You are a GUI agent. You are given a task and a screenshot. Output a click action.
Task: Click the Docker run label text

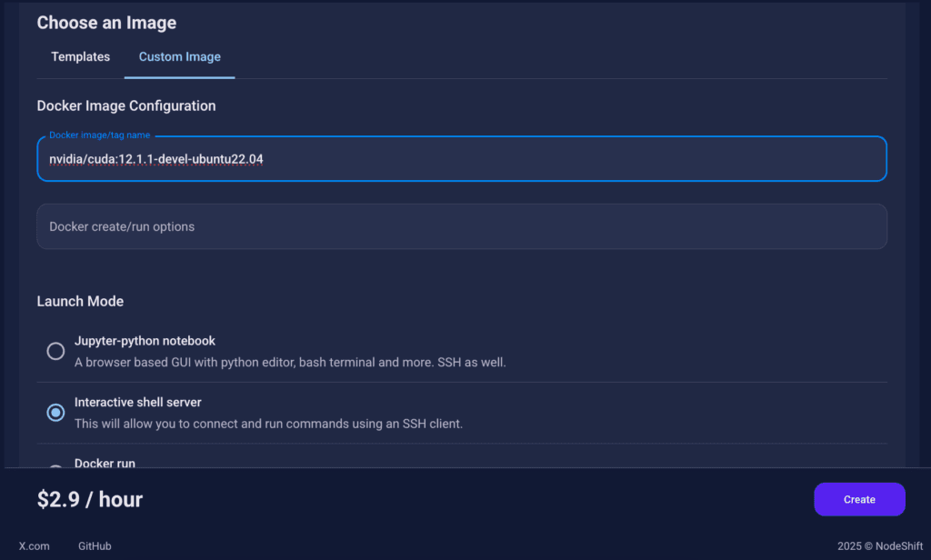pyautogui.click(x=105, y=463)
